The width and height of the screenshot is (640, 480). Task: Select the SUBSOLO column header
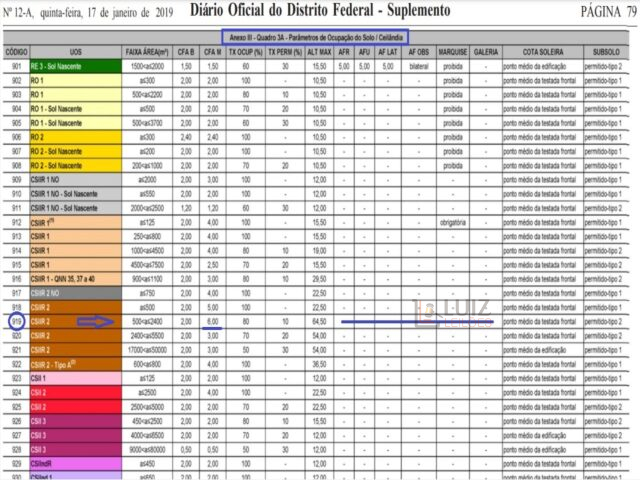606,52
